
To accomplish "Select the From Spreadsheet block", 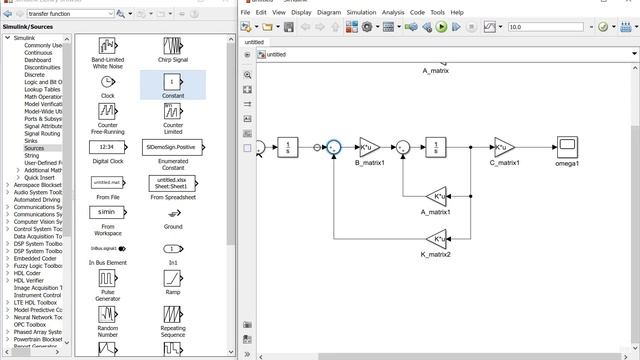I will (173, 183).
